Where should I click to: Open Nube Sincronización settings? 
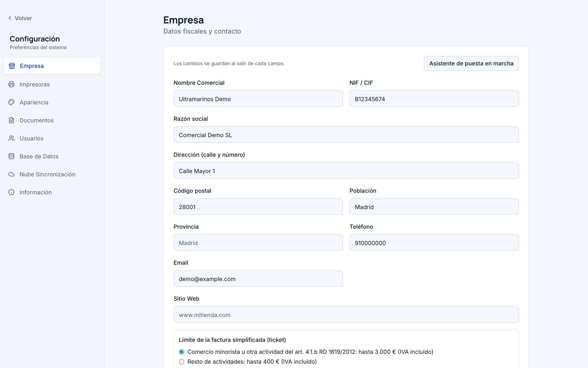pyautogui.click(x=52, y=174)
